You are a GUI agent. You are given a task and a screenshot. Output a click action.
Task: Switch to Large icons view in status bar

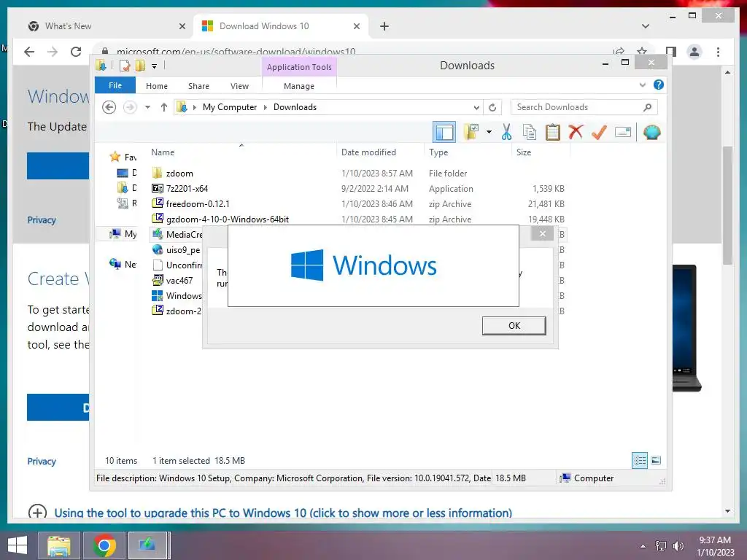656,461
